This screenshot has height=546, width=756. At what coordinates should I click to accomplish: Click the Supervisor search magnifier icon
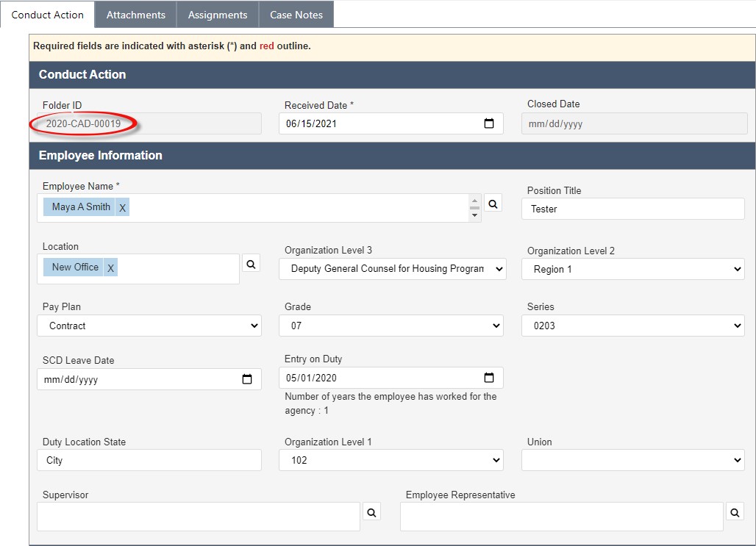point(371,512)
